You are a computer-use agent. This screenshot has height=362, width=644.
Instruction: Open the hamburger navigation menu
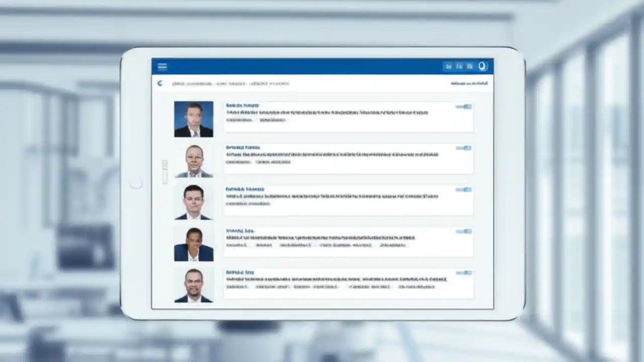click(x=162, y=66)
